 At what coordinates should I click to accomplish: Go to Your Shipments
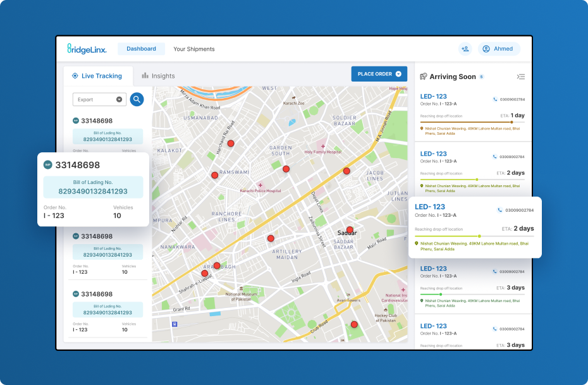tap(194, 49)
